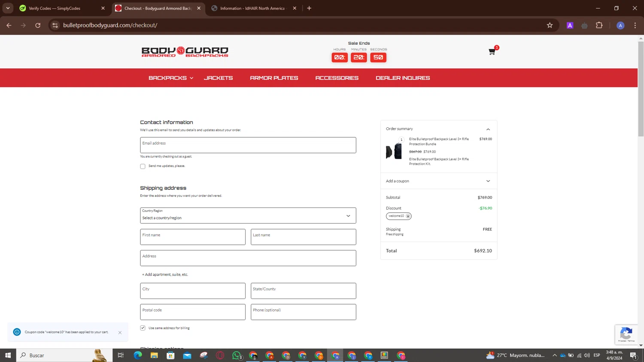Click the total amount $692.10
The image size is (644, 362).
[483, 251]
